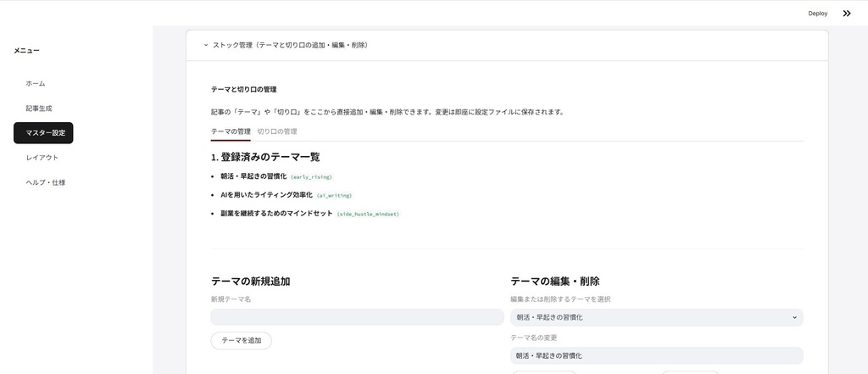868x374 pixels.
Task: Open the ヘルプ・仕様 menu item
Action: tap(46, 182)
